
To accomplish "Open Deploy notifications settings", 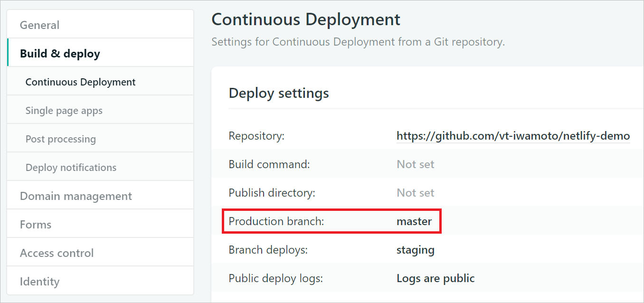I will pyautogui.click(x=71, y=167).
